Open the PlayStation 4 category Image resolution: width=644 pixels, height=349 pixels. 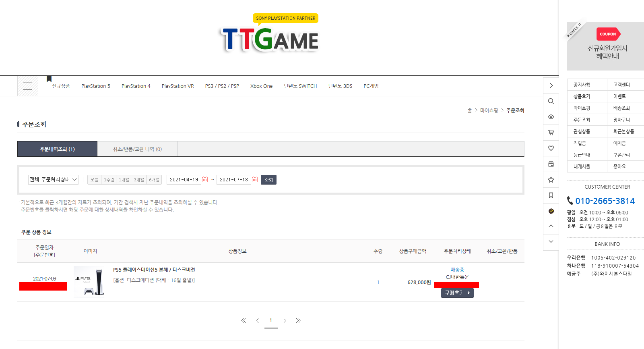(x=136, y=86)
